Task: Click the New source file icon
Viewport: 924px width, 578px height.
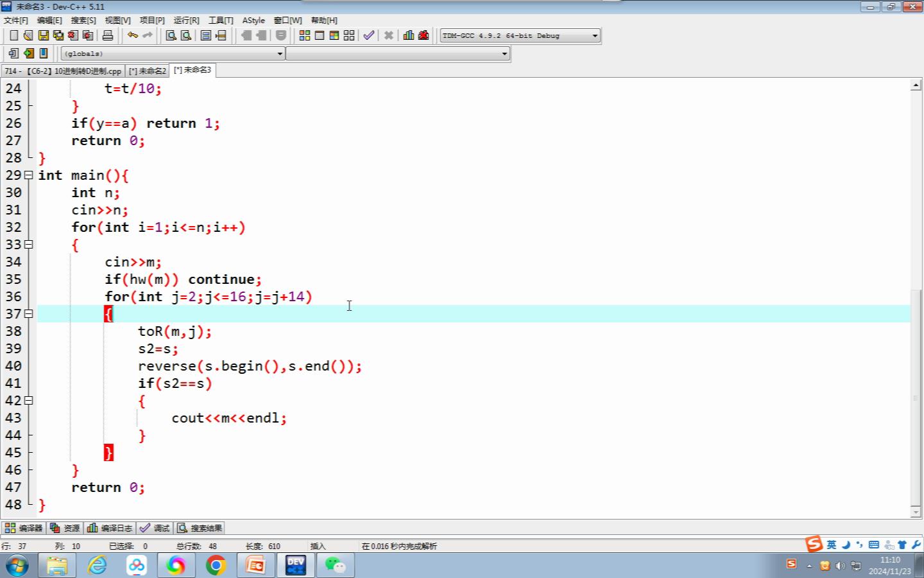Action: click(13, 35)
